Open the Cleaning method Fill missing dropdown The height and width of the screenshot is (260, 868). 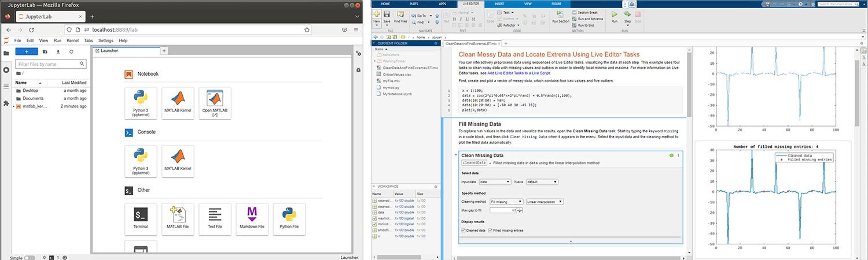[x=506, y=202]
